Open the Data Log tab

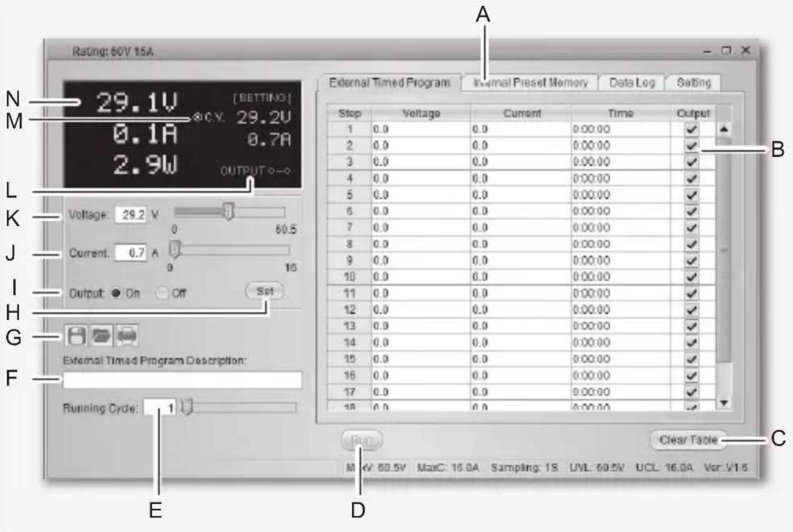click(632, 83)
